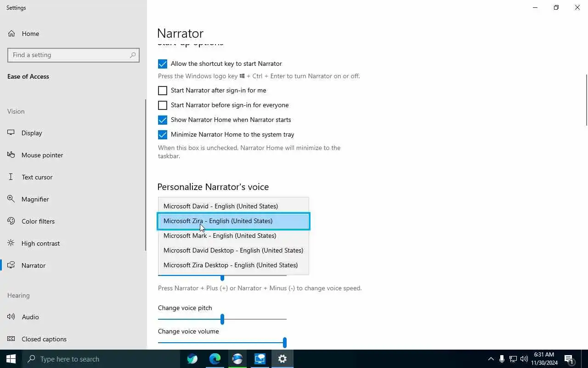This screenshot has width=588, height=368.
Task: Select the Narrator sidebar icon
Action: coord(11,265)
